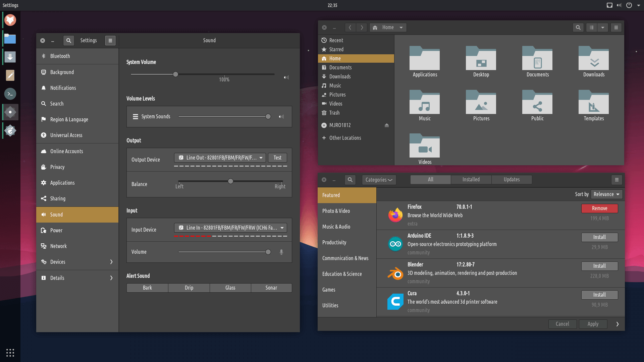Show applications grid in dock
The image size is (644, 362).
[x=10, y=353]
